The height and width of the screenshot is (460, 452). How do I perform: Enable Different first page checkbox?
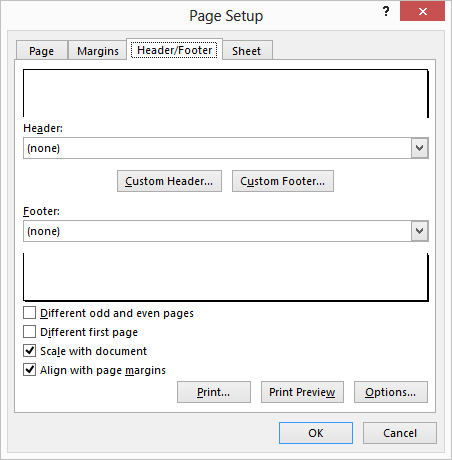click(30, 332)
